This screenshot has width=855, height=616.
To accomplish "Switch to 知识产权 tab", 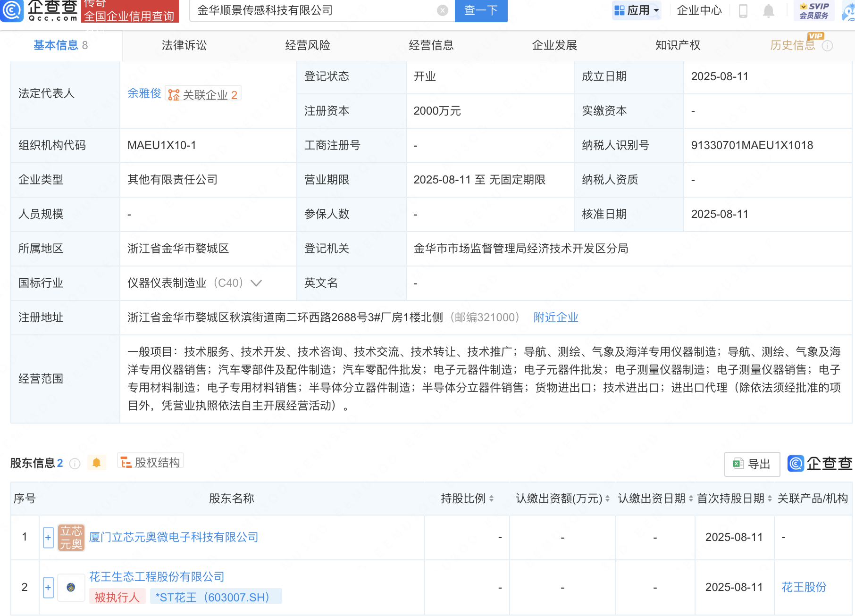I will (678, 45).
